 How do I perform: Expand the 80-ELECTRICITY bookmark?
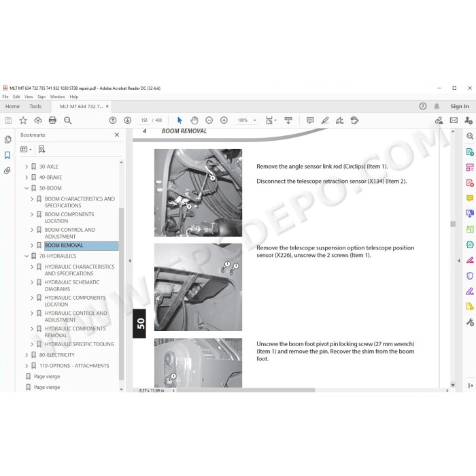click(27, 355)
